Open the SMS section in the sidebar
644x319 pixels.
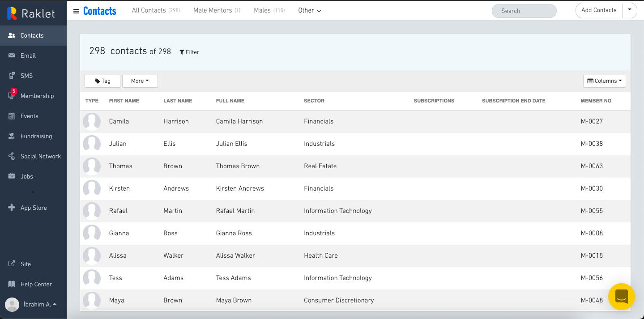click(26, 76)
